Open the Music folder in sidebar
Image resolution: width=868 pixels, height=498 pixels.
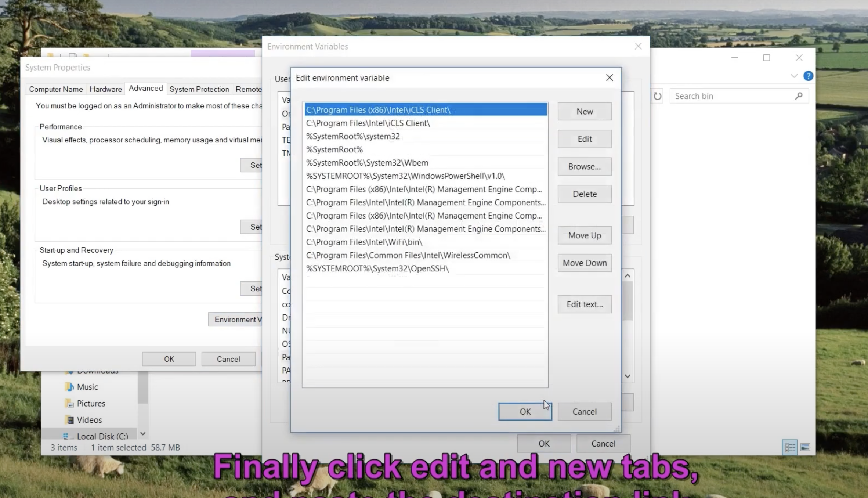pos(87,387)
